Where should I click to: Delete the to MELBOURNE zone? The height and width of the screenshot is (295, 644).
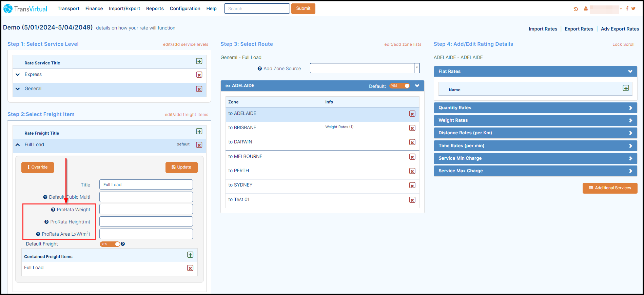pos(412,157)
